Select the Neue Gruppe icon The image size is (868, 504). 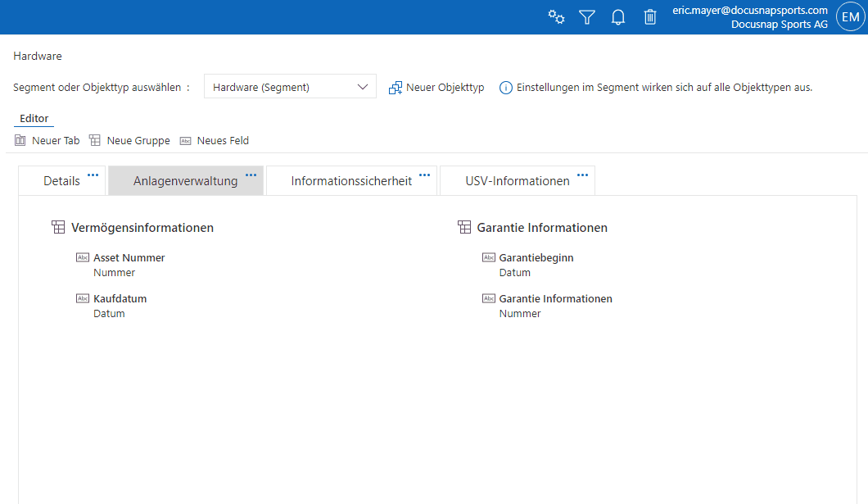pos(95,140)
